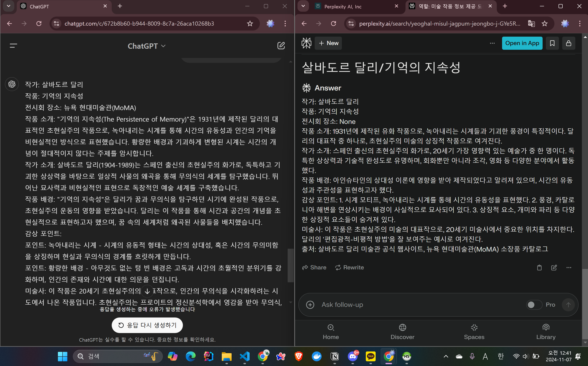Open the Perplexity logo home icon

point(306,43)
